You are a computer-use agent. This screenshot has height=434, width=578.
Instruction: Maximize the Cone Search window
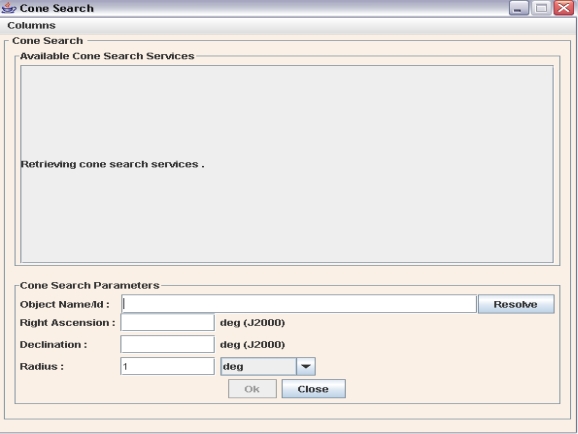tap(541, 8)
